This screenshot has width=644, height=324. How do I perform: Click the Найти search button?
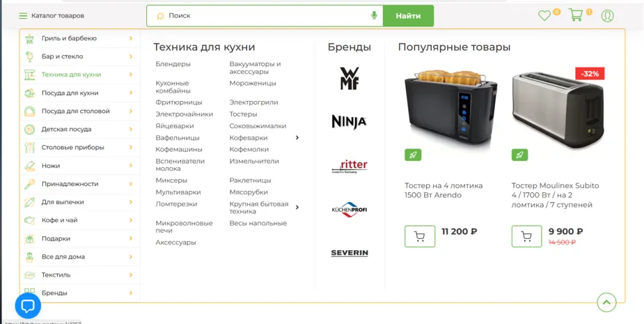point(408,16)
